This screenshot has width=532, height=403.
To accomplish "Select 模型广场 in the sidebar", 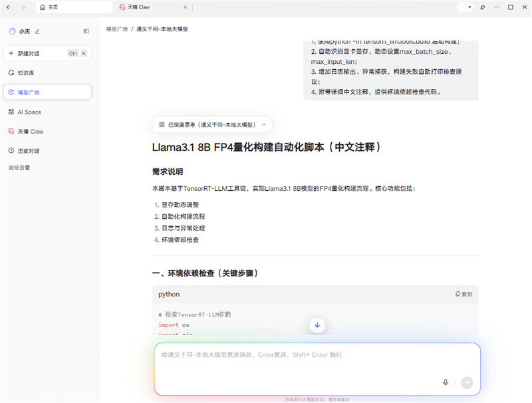I will click(x=47, y=92).
